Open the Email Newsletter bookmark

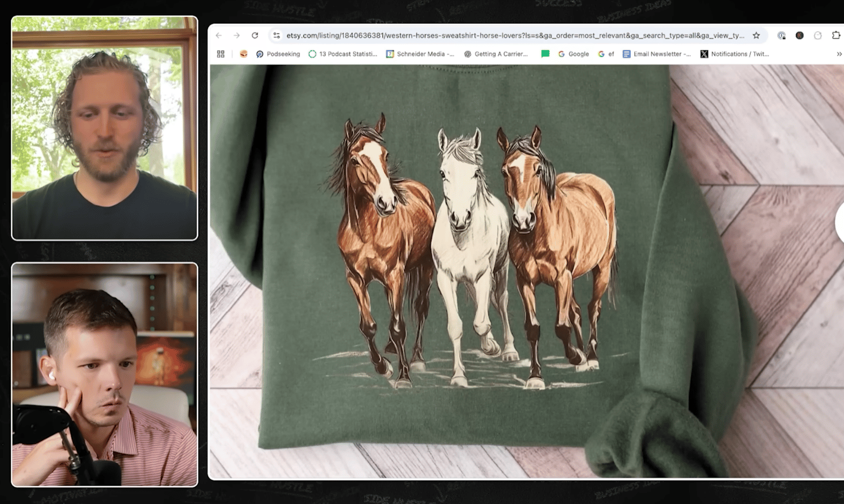(x=657, y=54)
